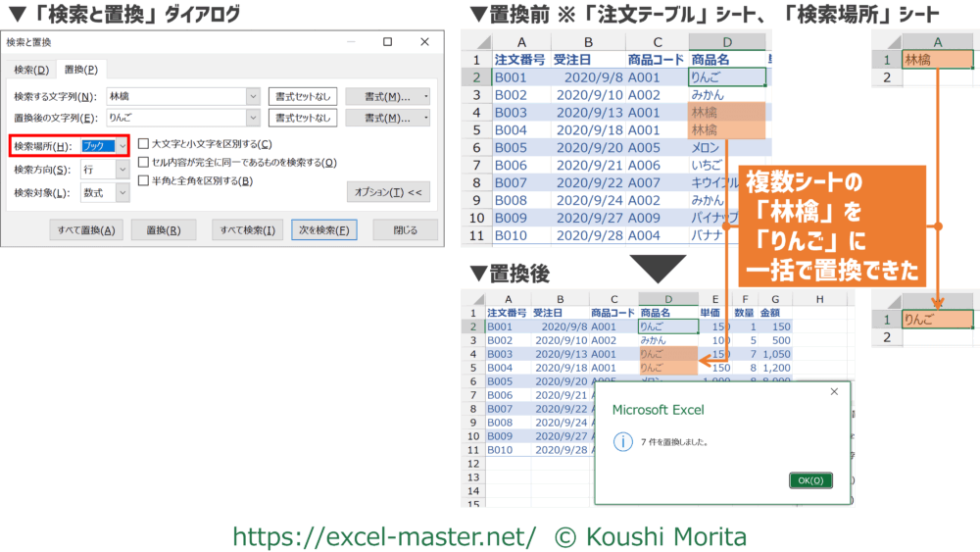Toggle 半角と全角を区別する checkbox
980x552 pixels.
(143, 180)
